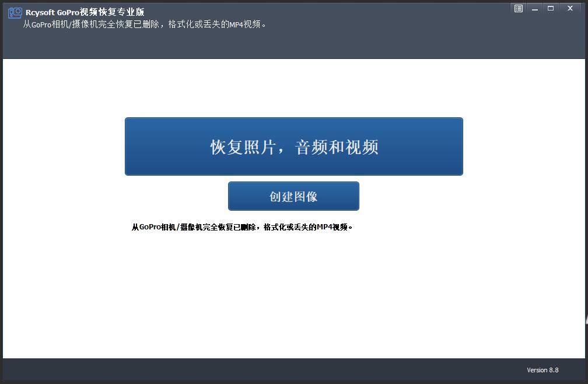Minimize the Rcysoft GoPro window

coord(535,8)
